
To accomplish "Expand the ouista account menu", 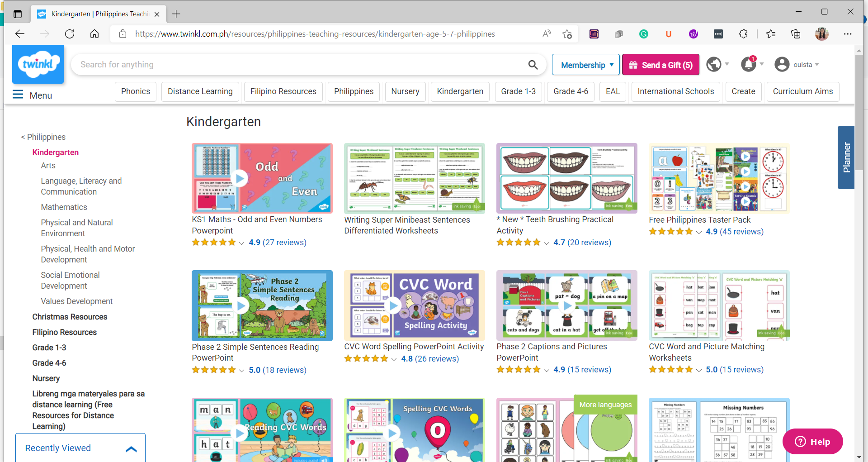I will 798,65.
